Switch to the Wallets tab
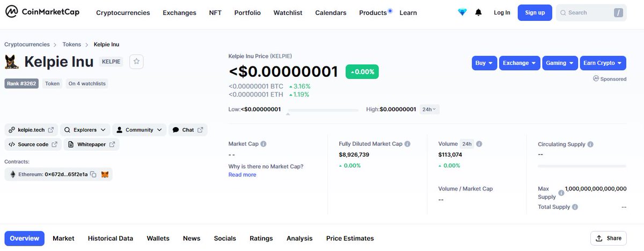This screenshot has width=644, height=251. click(158, 238)
